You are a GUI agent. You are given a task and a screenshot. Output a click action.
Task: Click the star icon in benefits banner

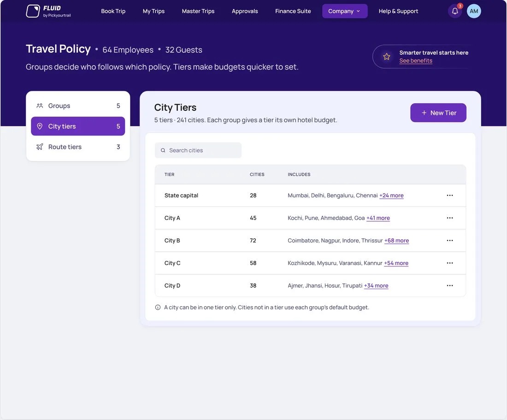click(386, 57)
